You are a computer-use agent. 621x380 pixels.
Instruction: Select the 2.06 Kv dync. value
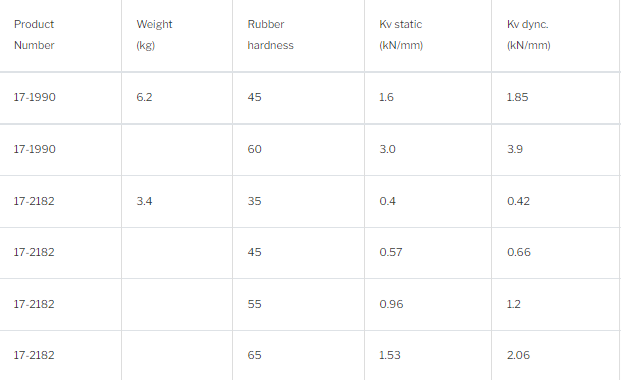click(x=518, y=355)
